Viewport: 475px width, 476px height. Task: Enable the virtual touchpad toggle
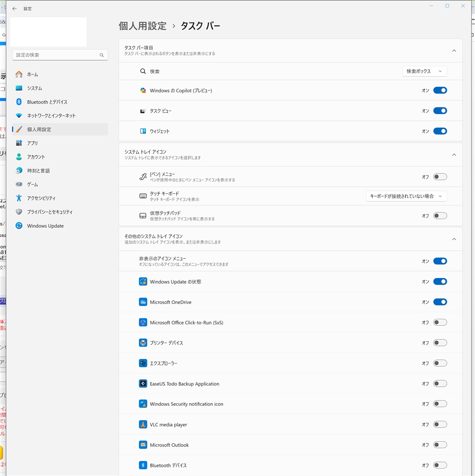click(x=440, y=216)
